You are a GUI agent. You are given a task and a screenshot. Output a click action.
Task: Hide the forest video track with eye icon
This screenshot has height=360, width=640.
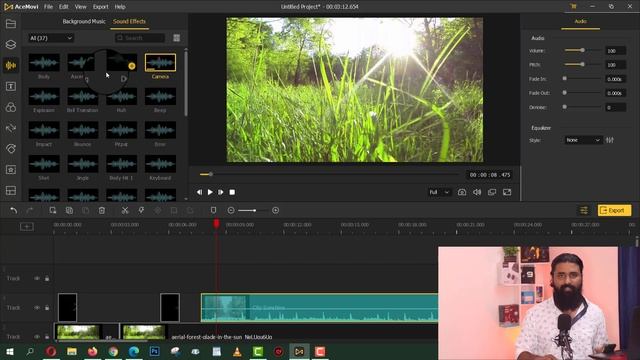pyautogui.click(x=37, y=337)
